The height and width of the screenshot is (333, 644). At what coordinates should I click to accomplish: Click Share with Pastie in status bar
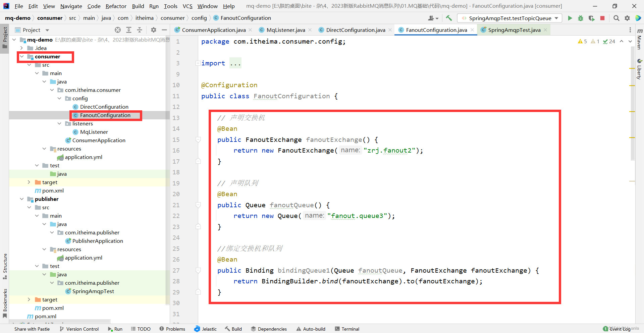pyautogui.click(x=32, y=329)
